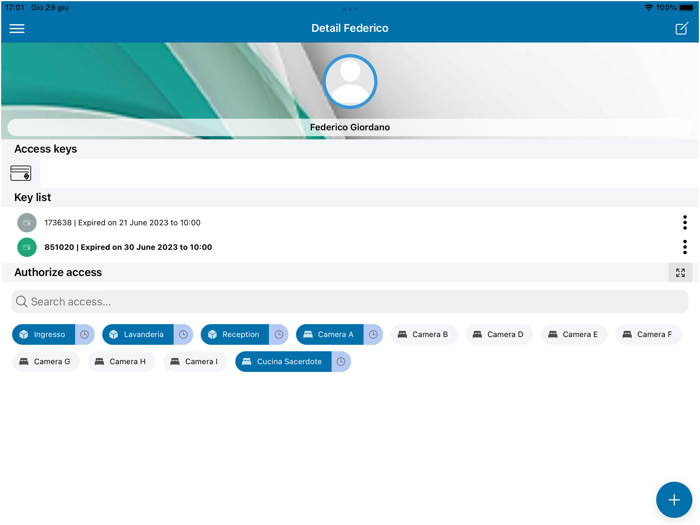Enable access to Camera F
This screenshot has height=525, width=700.
(648, 334)
